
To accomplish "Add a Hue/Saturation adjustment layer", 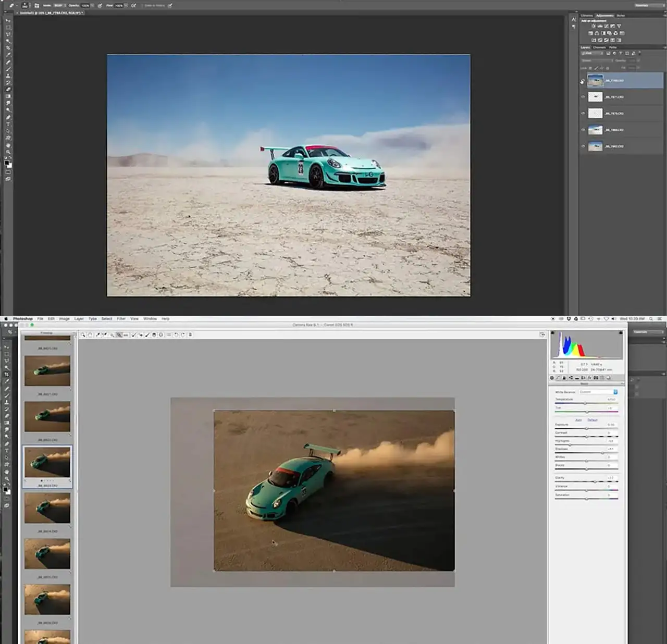I will [590, 33].
